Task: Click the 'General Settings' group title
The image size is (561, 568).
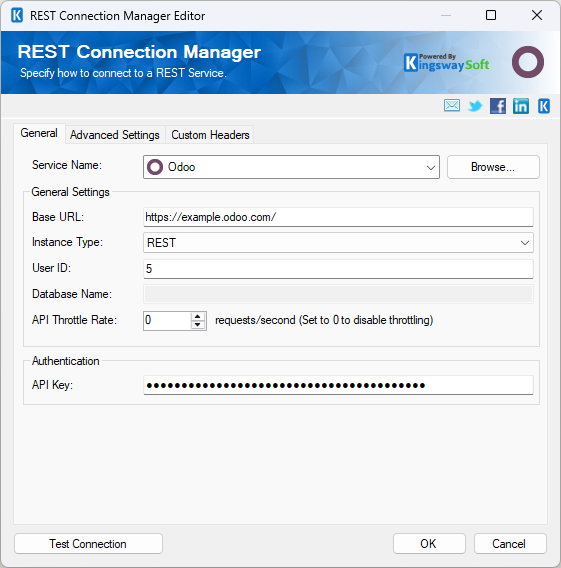Action: (70, 192)
